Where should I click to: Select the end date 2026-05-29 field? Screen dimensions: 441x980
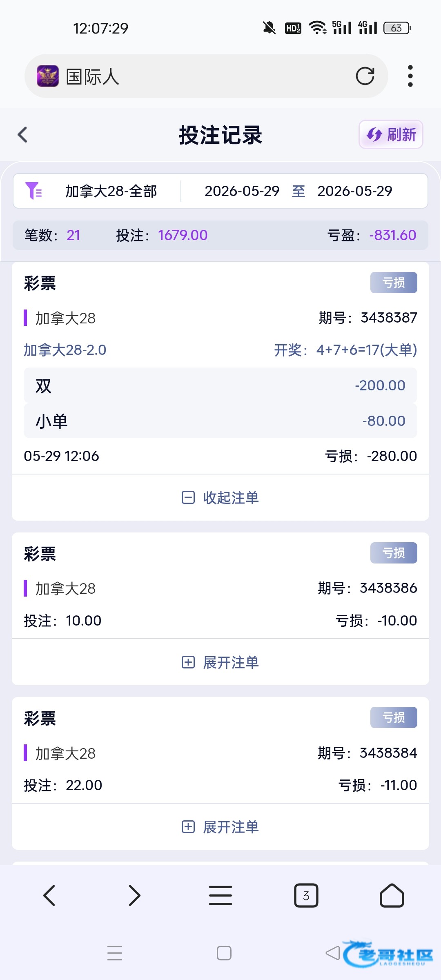coord(355,191)
